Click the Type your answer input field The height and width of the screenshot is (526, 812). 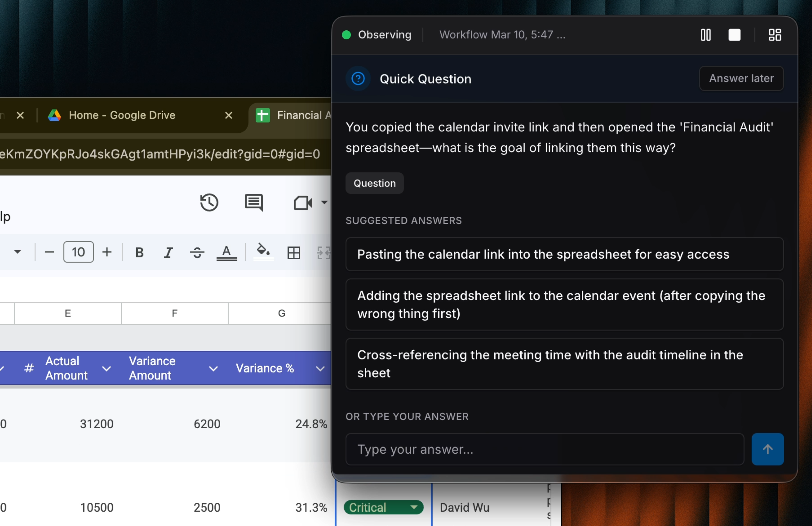[x=544, y=449]
